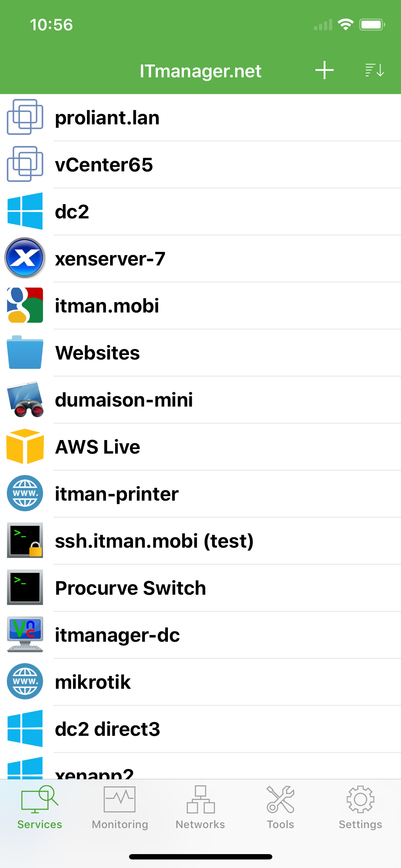The image size is (401, 868).
Task: Tap the plus icon to add a service
Action: [324, 70]
